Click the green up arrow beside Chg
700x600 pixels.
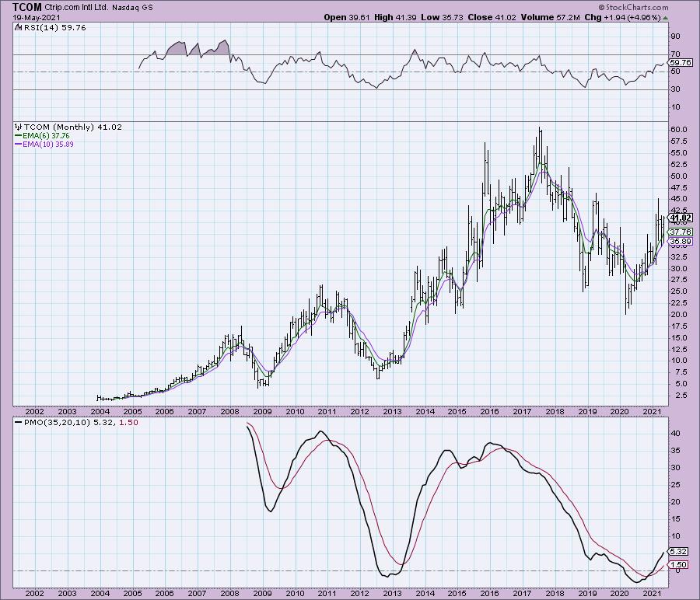(x=666, y=19)
